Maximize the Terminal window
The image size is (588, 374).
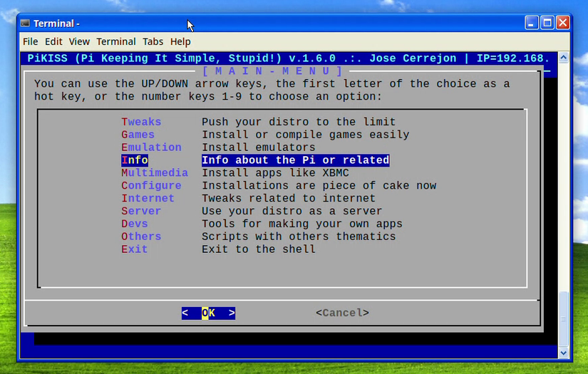tap(547, 23)
